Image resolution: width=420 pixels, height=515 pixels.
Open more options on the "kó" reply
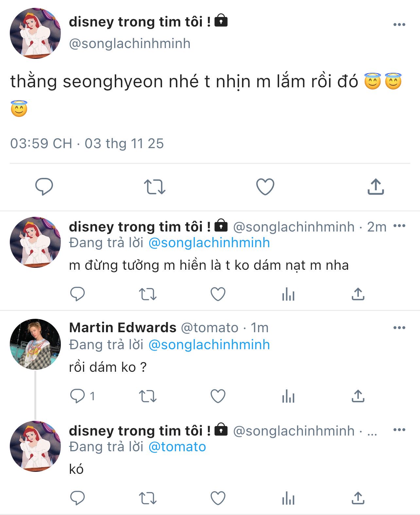click(x=399, y=430)
